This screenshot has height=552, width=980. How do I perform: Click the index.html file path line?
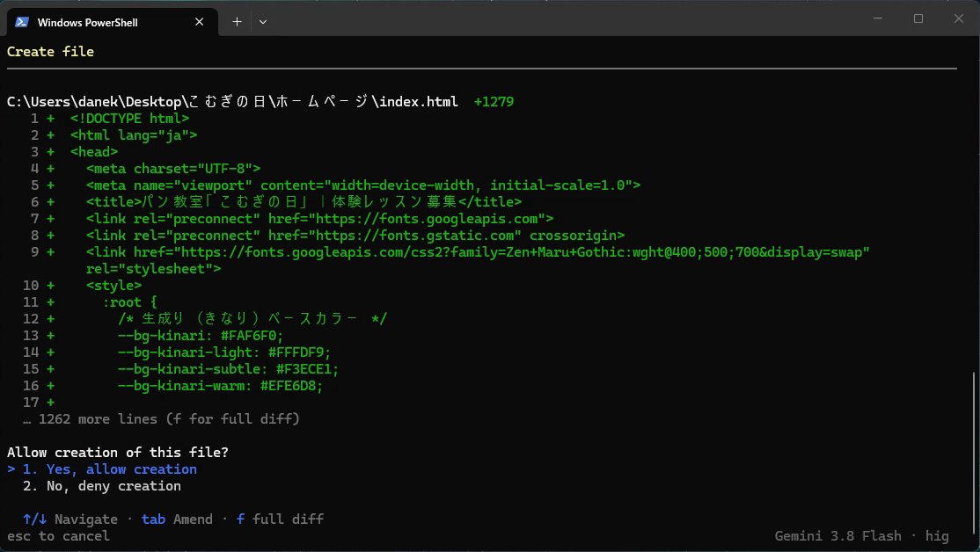[x=232, y=101]
